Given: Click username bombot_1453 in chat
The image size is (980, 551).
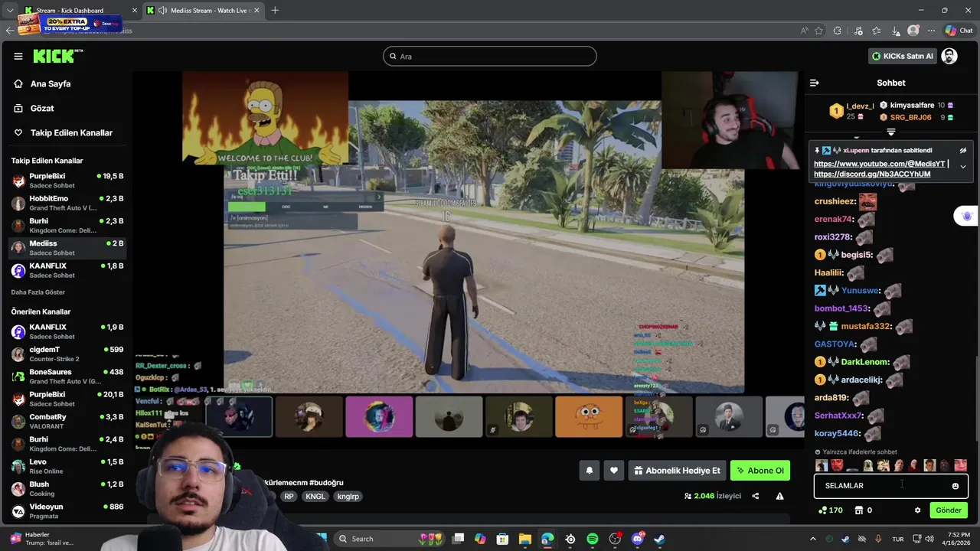Looking at the screenshot, I should [x=841, y=308].
